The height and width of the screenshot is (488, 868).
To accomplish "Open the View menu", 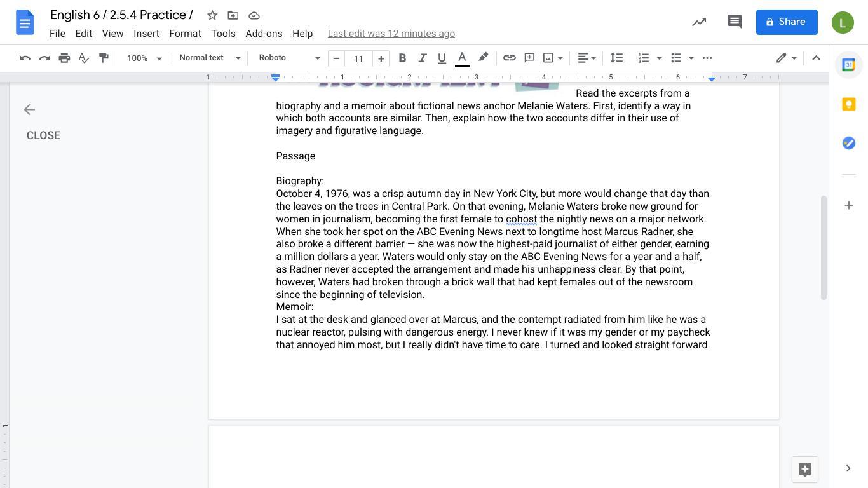I will coord(112,34).
